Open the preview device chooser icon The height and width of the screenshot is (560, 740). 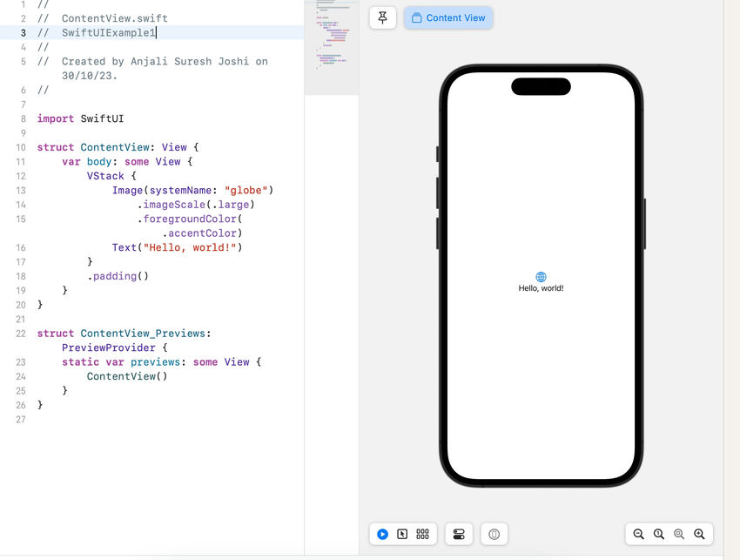click(x=494, y=534)
